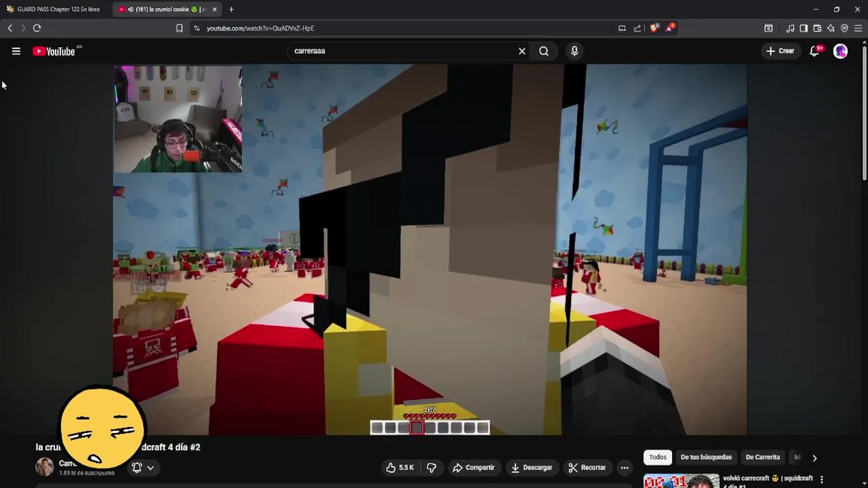Click the Compartir button

[x=474, y=468]
